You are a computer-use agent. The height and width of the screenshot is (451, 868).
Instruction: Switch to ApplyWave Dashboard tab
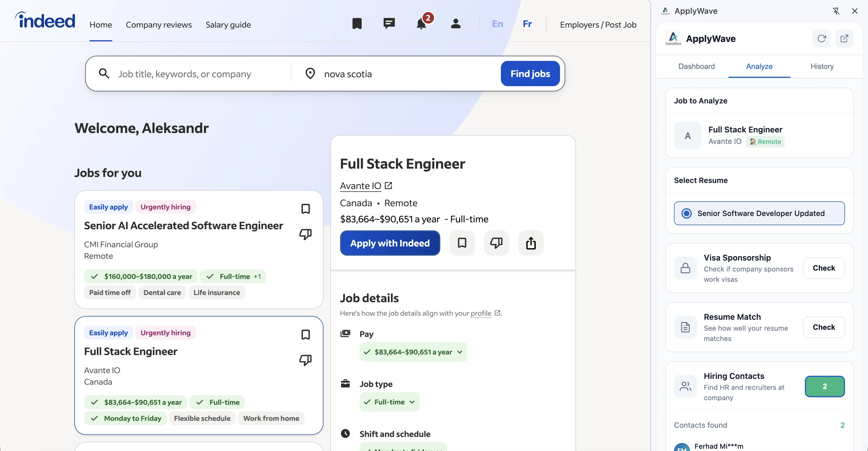click(696, 66)
